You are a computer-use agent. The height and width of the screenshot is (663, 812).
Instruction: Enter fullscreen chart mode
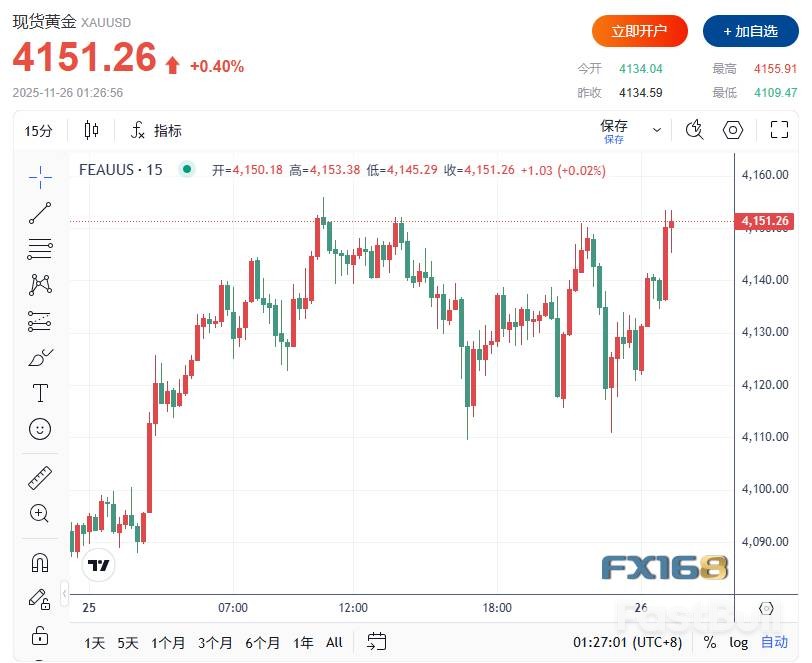pyautogui.click(x=779, y=130)
